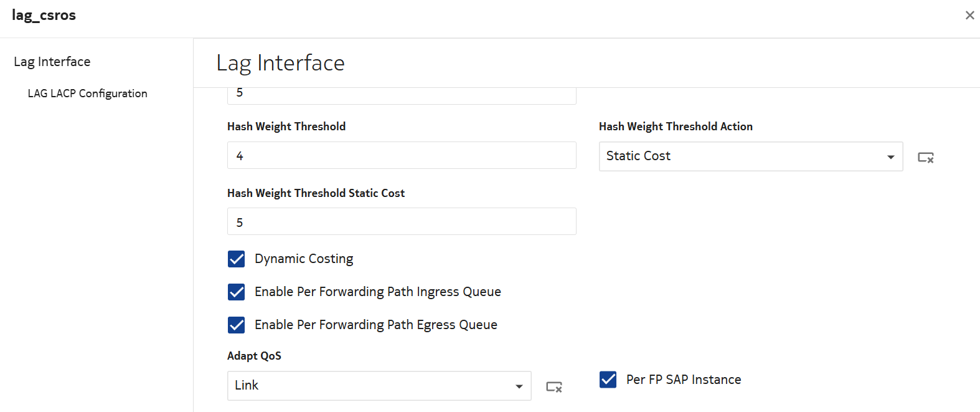Close the lag_csros dialog
This screenshot has height=412, width=980.
pyautogui.click(x=969, y=16)
